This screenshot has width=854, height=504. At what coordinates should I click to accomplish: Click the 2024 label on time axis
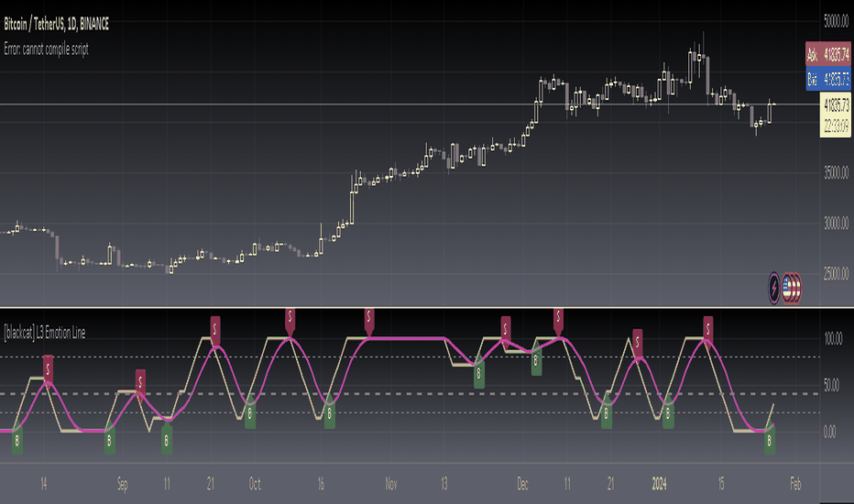[x=659, y=484]
